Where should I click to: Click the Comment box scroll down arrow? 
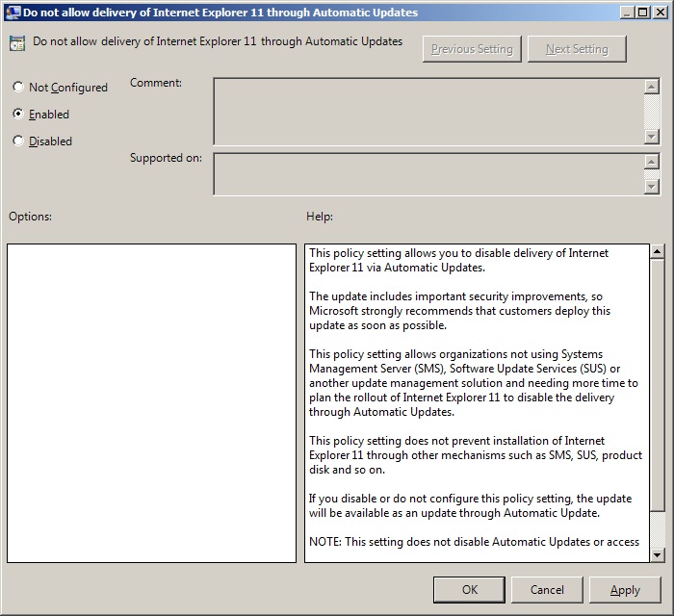(x=652, y=137)
